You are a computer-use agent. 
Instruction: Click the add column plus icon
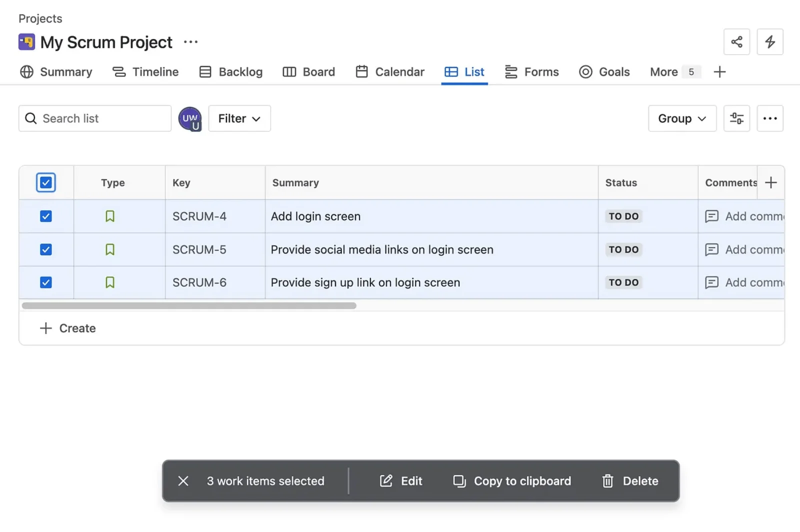(x=771, y=182)
